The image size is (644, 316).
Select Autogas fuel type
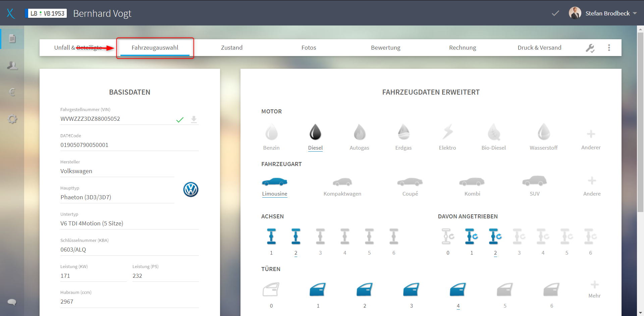359,137
